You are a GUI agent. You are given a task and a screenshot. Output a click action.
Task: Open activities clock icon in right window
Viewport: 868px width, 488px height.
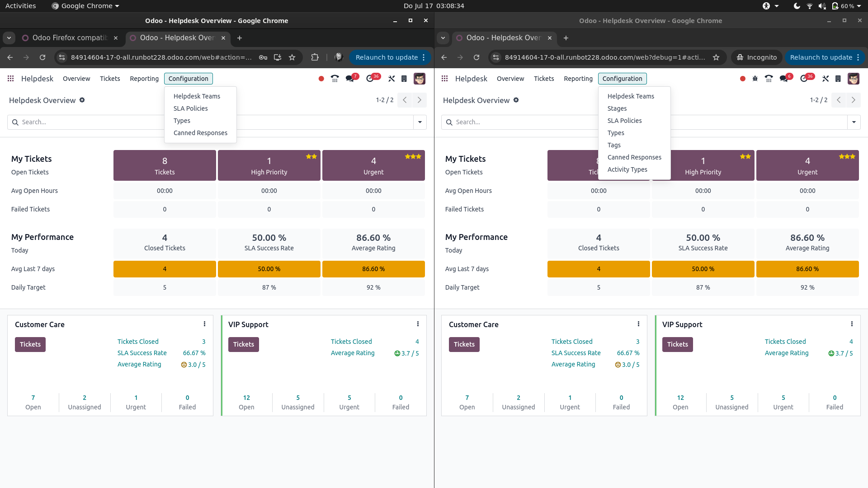coord(805,78)
